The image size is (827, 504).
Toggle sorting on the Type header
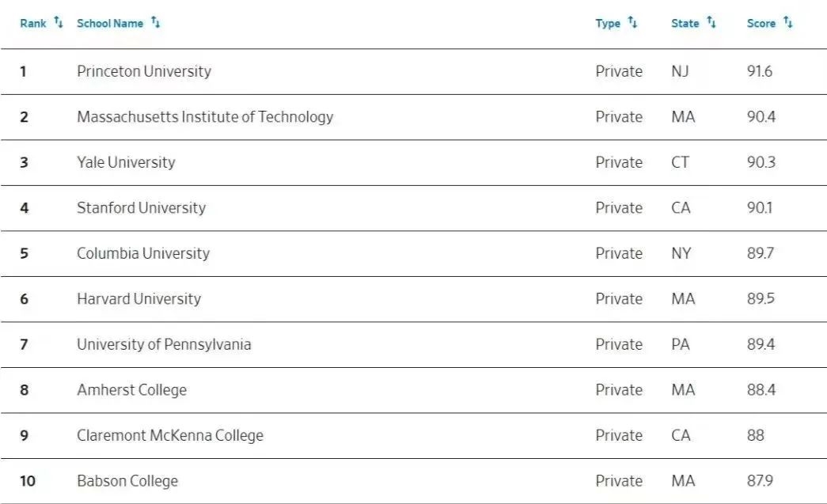(x=608, y=23)
